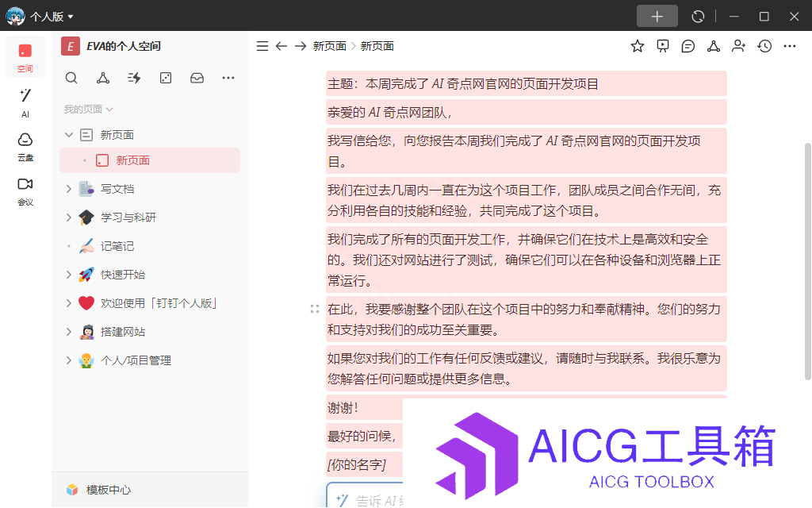Star this page as favorite
Image resolution: width=812 pixels, height=508 pixels.
pos(638,46)
